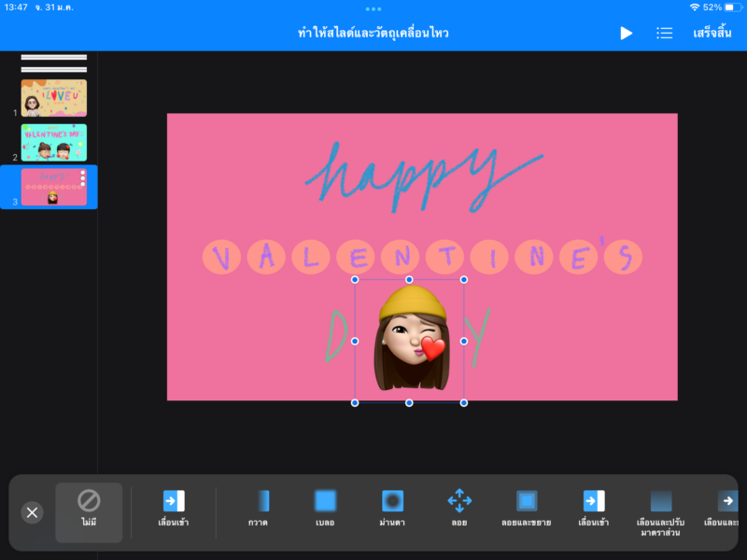Screen dimensions: 747x560
Task: Select the ม่านตา (Iris) effect
Action: click(x=392, y=509)
